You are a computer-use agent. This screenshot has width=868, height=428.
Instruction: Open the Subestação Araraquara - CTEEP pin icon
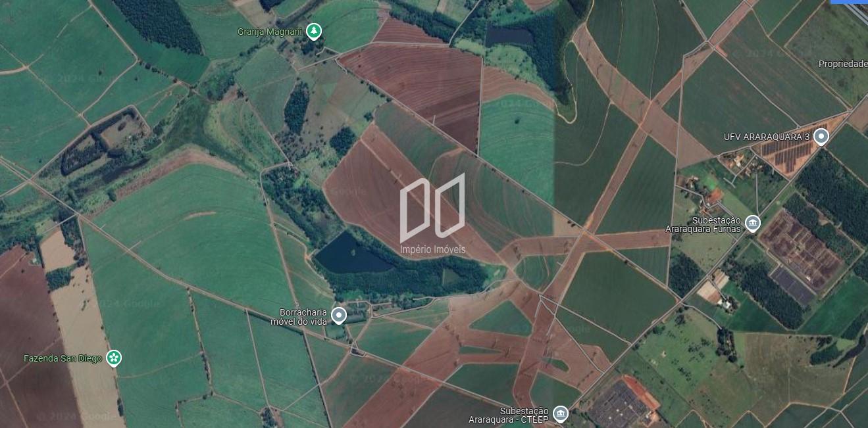point(560,414)
